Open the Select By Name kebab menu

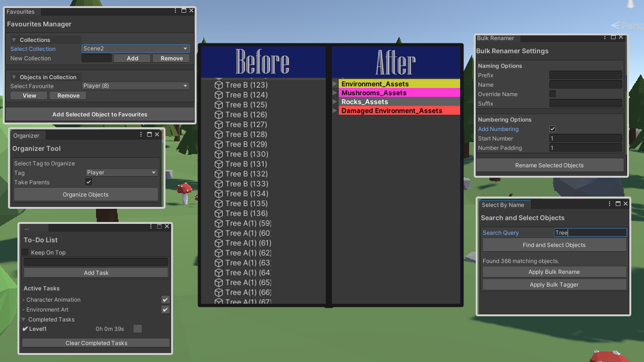610,204
